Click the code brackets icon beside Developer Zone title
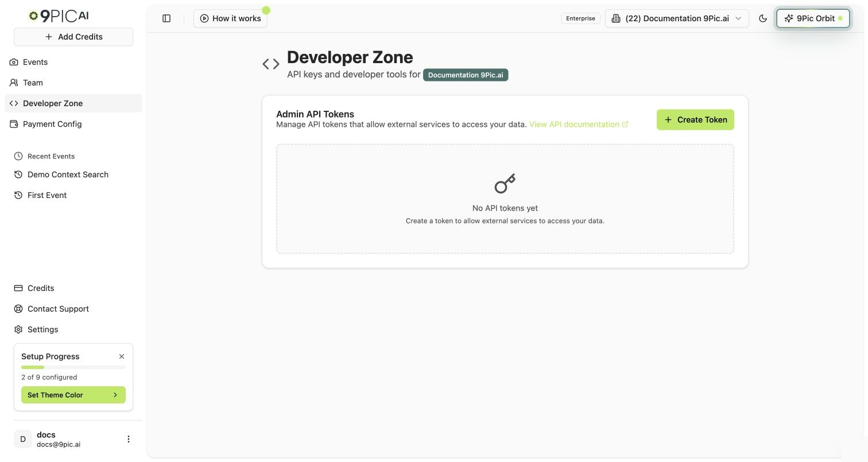Image resolution: width=868 pixels, height=462 pixels. 271,64
